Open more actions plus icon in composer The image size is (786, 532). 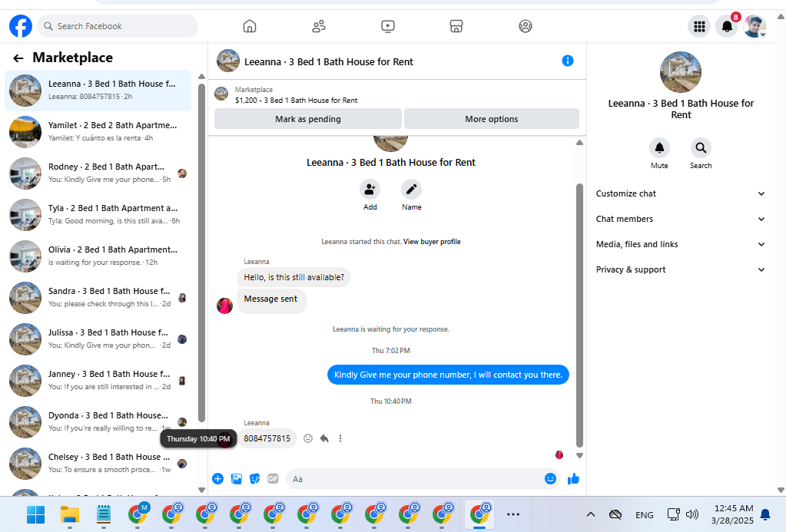[x=217, y=479]
